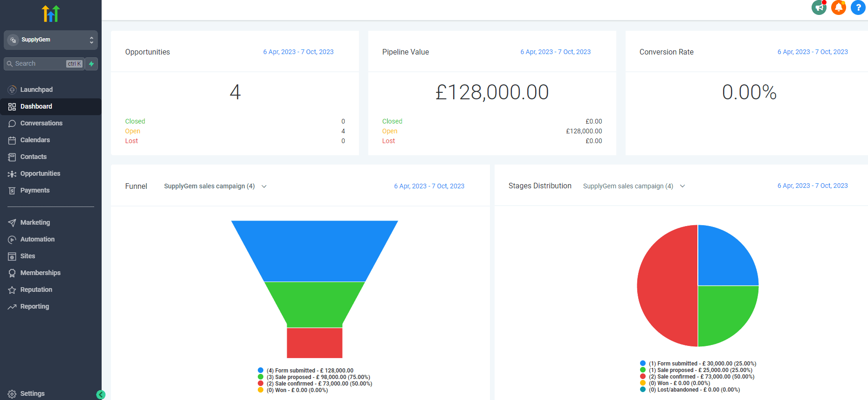Open the Payments menu item

click(x=51, y=191)
